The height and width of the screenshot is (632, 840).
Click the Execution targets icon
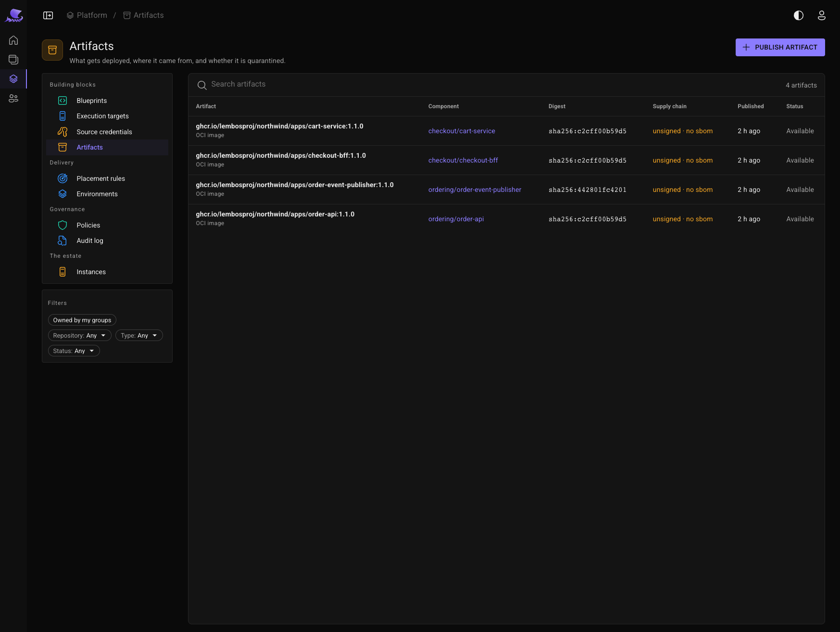coord(63,116)
